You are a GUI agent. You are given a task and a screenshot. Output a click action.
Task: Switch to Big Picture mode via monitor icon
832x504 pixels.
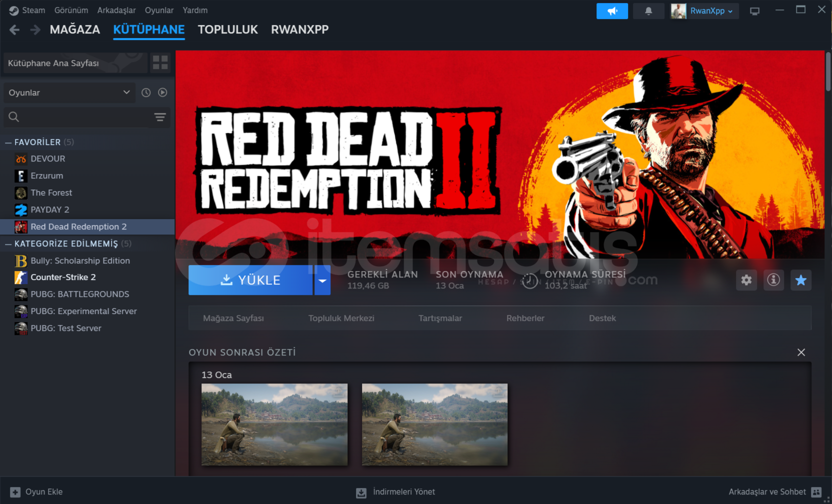click(754, 11)
